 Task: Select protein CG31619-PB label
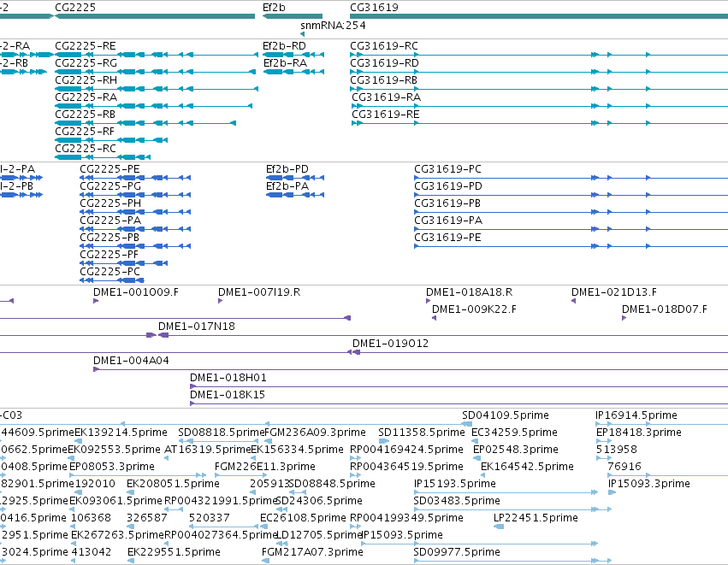(x=447, y=203)
